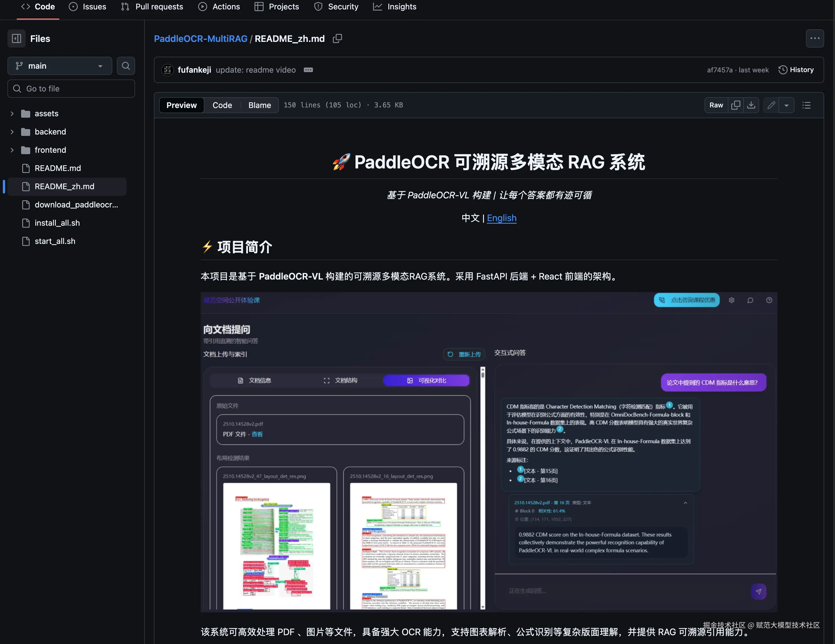835x644 pixels.
Task: Click the file search magnifier icon
Action: [x=126, y=66]
